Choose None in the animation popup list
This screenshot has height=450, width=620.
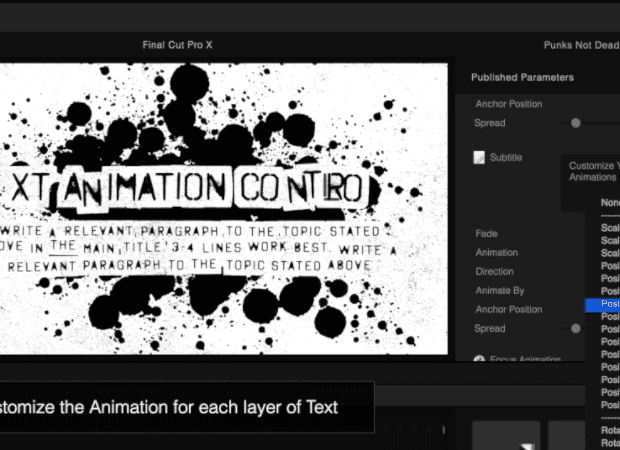point(610,203)
